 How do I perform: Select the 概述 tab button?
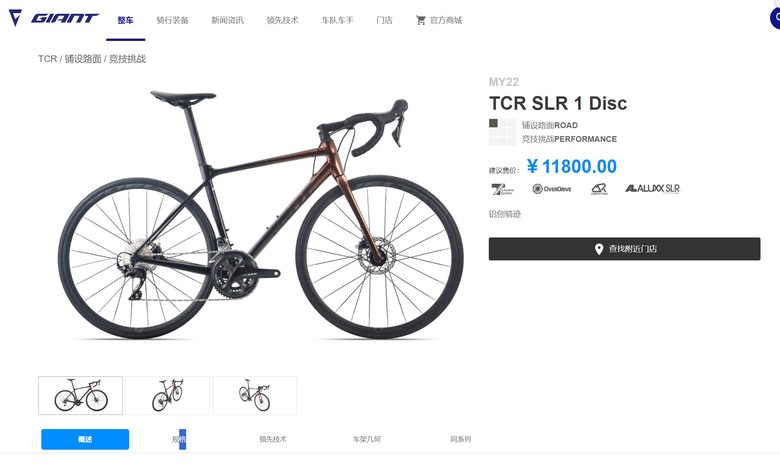85,439
